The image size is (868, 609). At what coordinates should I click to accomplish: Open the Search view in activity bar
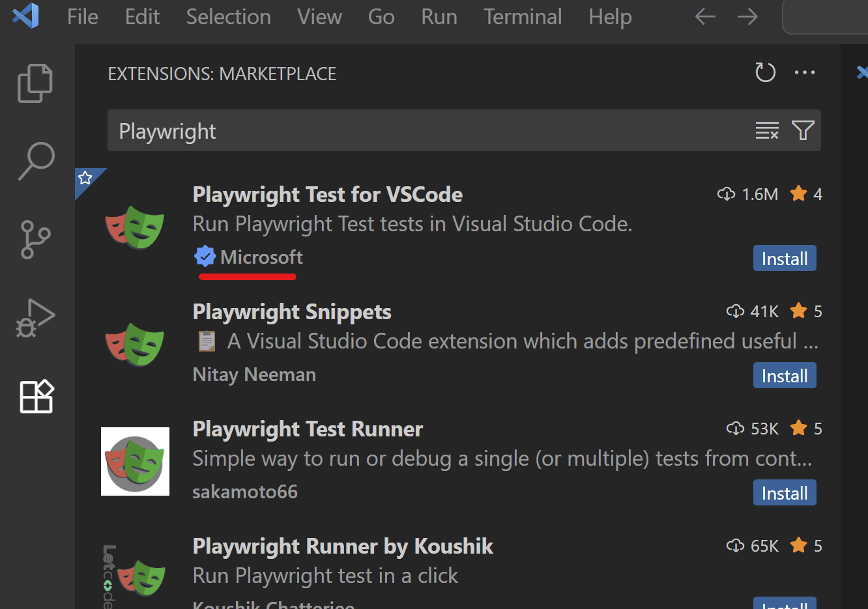tap(36, 161)
